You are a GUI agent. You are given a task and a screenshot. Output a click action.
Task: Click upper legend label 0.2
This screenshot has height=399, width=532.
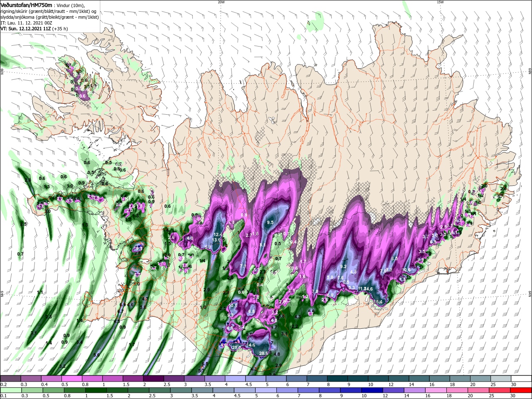[3, 384]
